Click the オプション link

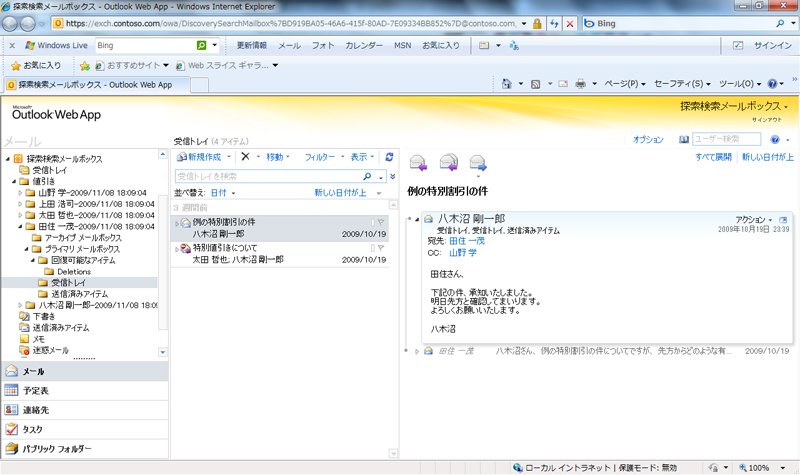(x=648, y=139)
